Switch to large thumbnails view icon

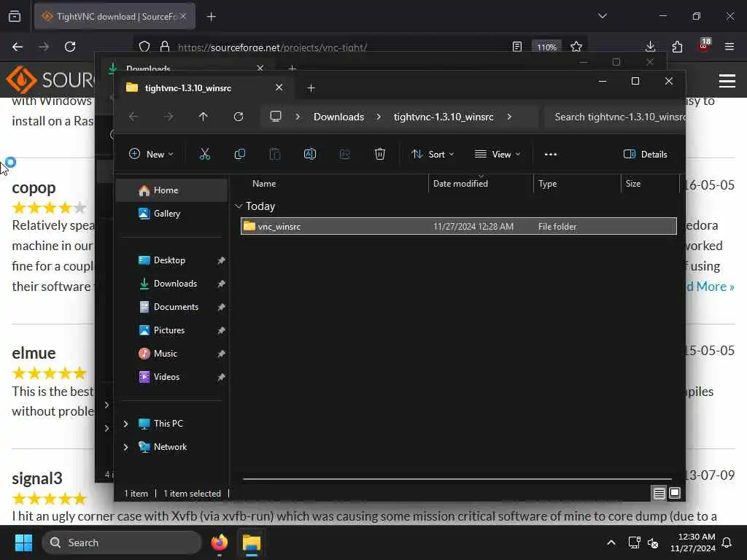pyautogui.click(x=675, y=494)
